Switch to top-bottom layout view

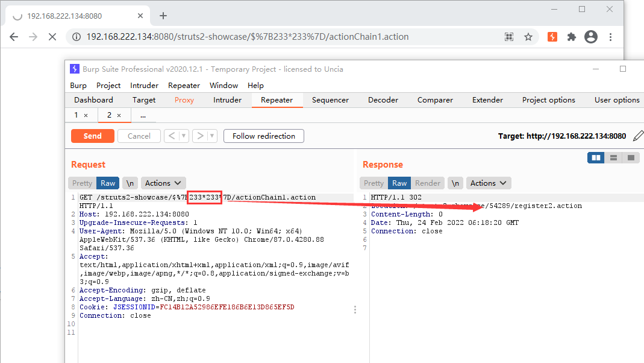pos(614,157)
